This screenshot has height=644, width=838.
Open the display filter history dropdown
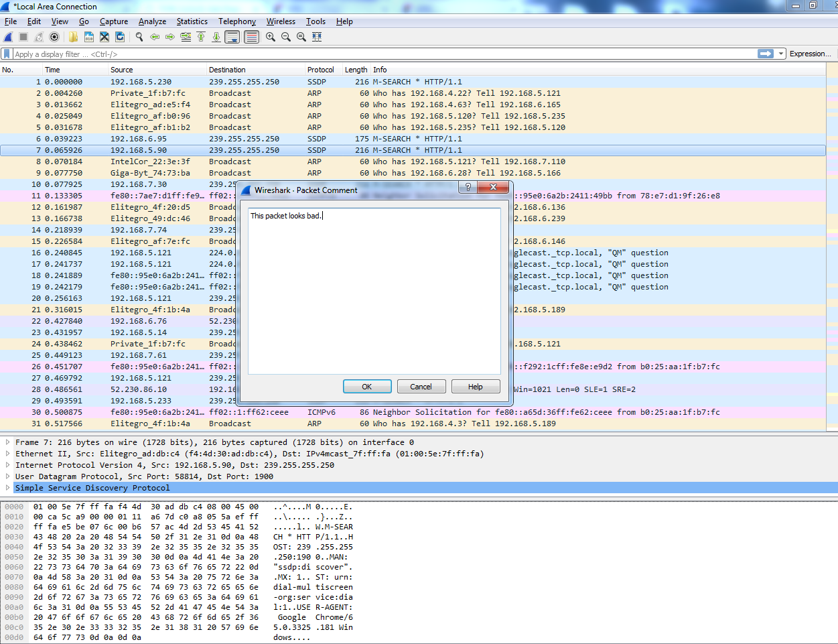781,54
